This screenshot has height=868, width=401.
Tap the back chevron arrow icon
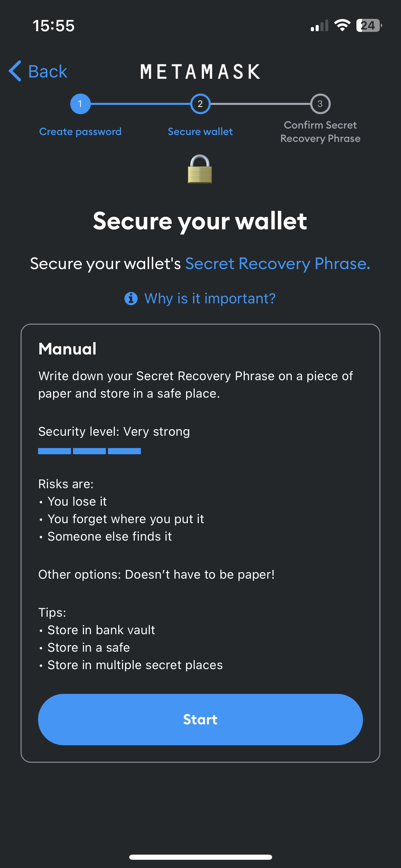pyautogui.click(x=15, y=71)
